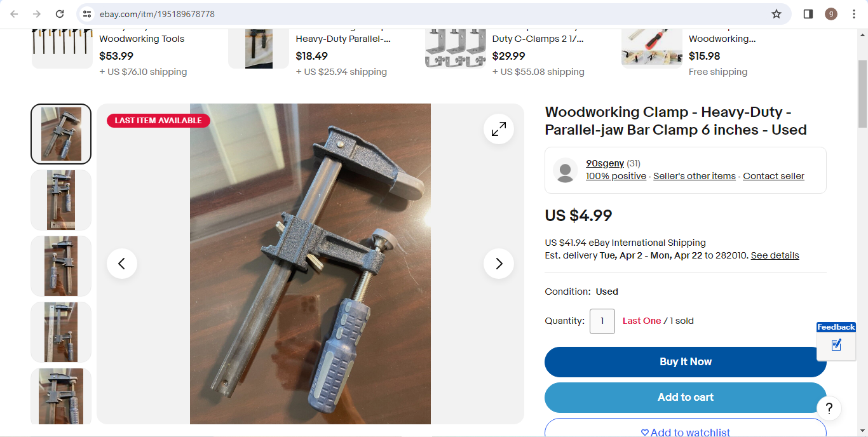Bookmark this page with the star icon
The width and height of the screenshot is (868, 437).
tap(776, 14)
